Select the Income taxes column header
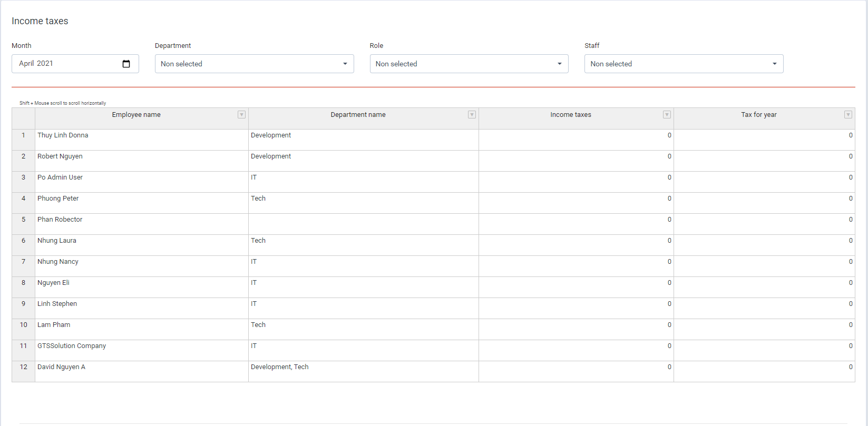 570,115
